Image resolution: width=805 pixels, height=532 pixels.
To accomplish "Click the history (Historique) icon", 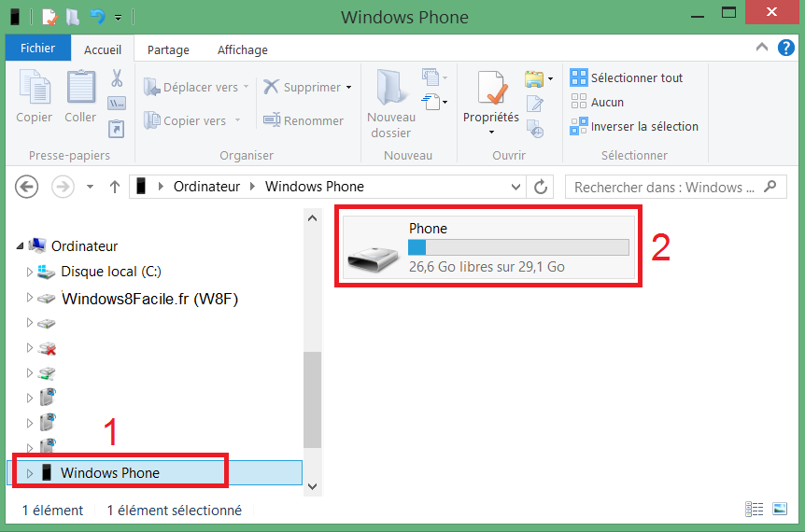I will coord(535,129).
